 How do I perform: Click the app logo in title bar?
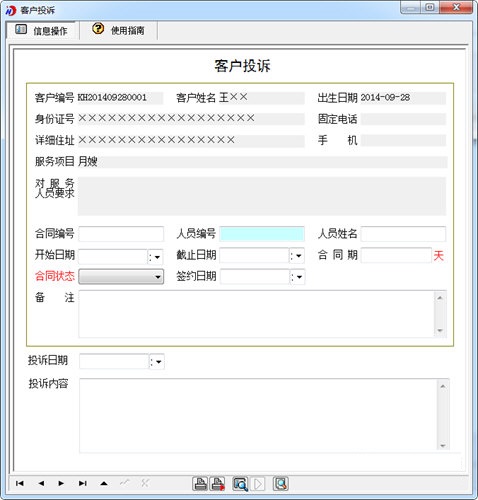(x=11, y=11)
